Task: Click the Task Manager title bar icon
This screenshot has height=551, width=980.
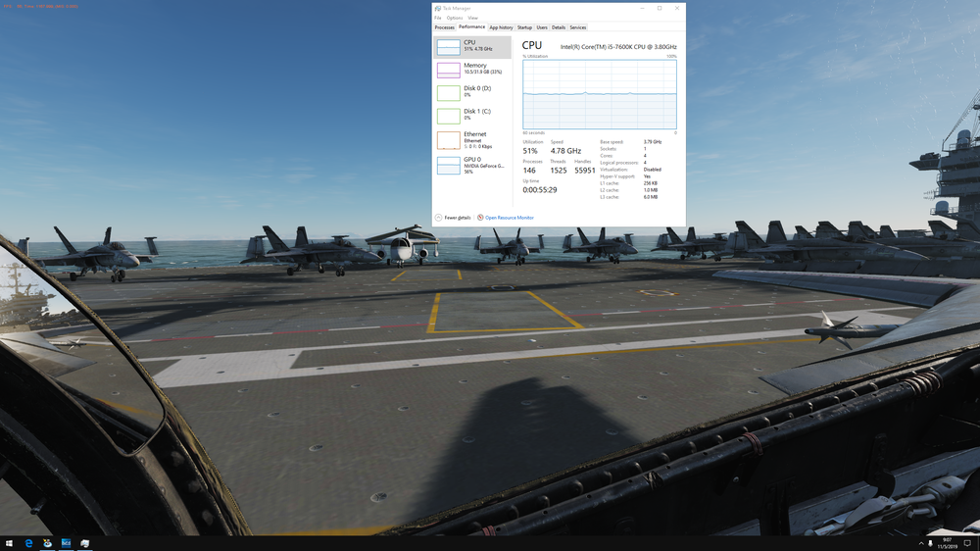Action: click(x=437, y=8)
